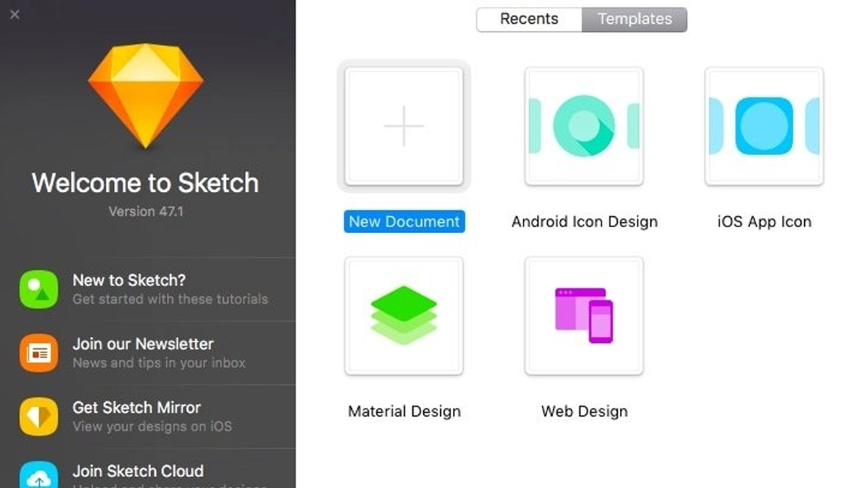Pick the Web Design template thumbnail
The width and height of the screenshot is (868, 488).
(584, 316)
